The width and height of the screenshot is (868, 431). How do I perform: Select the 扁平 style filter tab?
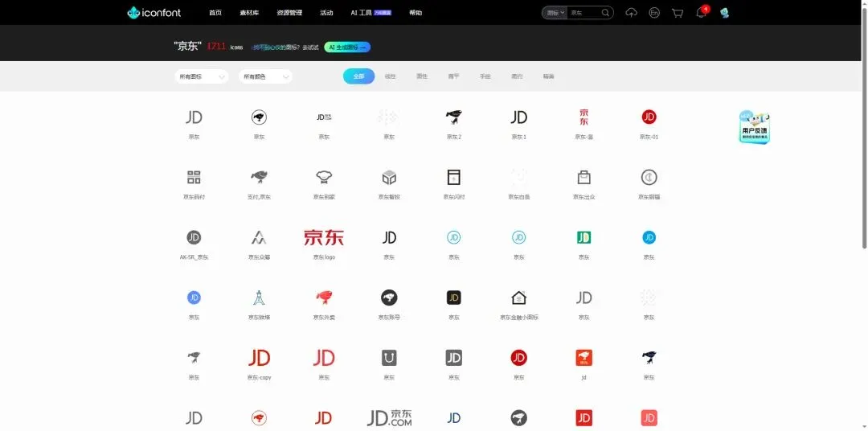(x=453, y=76)
